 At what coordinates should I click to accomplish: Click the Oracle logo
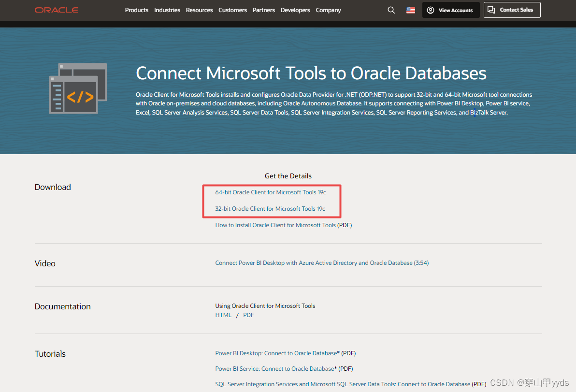coord(57,10)
